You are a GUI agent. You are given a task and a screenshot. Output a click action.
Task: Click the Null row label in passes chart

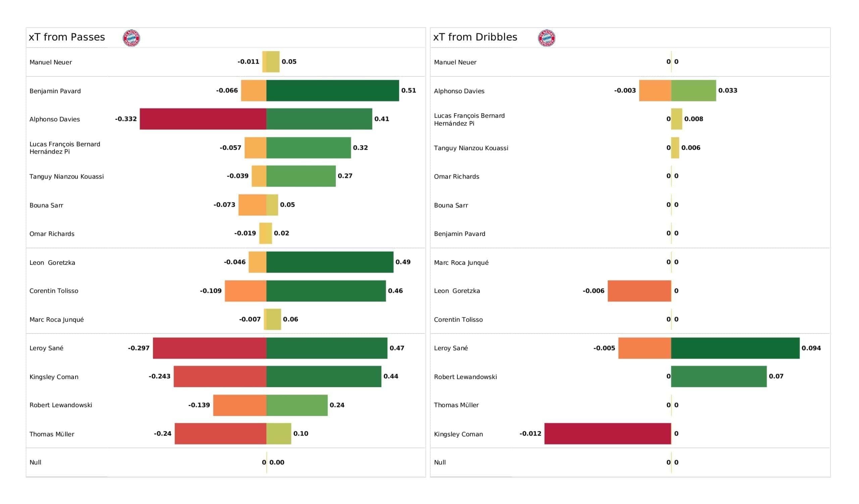36,462
